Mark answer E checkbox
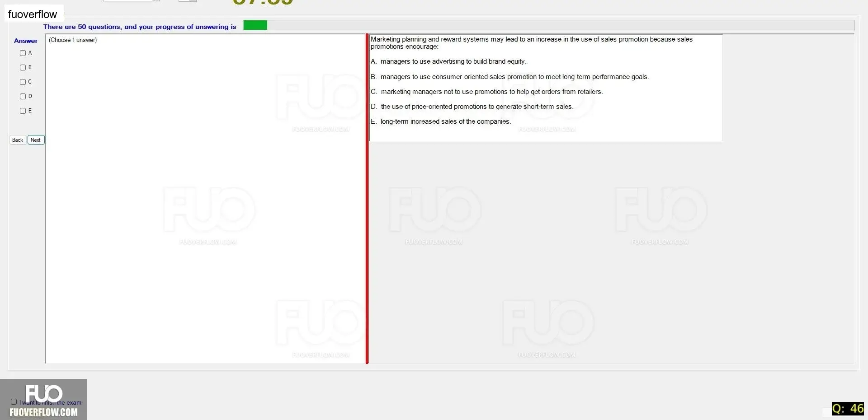 [x=23, y=111]
